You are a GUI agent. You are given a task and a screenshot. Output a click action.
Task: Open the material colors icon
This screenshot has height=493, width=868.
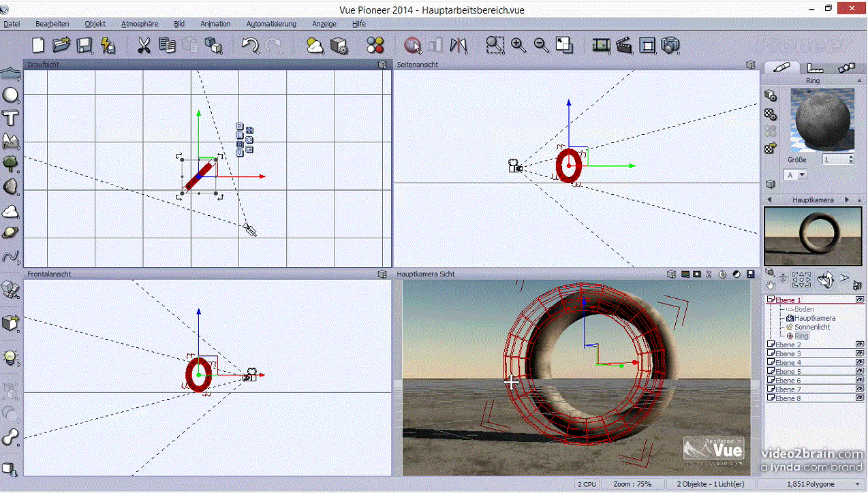375,45
